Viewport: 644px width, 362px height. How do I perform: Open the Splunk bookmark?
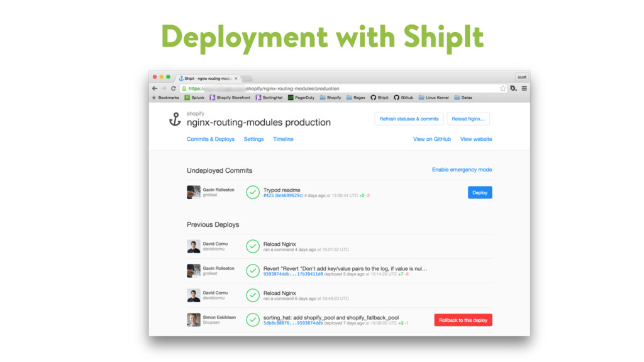[194, 97]
